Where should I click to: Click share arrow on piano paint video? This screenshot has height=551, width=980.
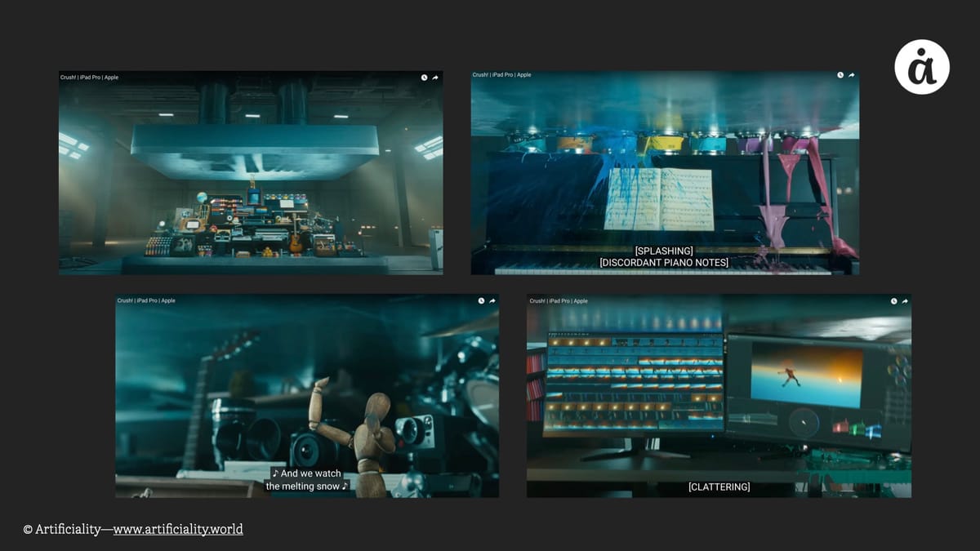852,75
